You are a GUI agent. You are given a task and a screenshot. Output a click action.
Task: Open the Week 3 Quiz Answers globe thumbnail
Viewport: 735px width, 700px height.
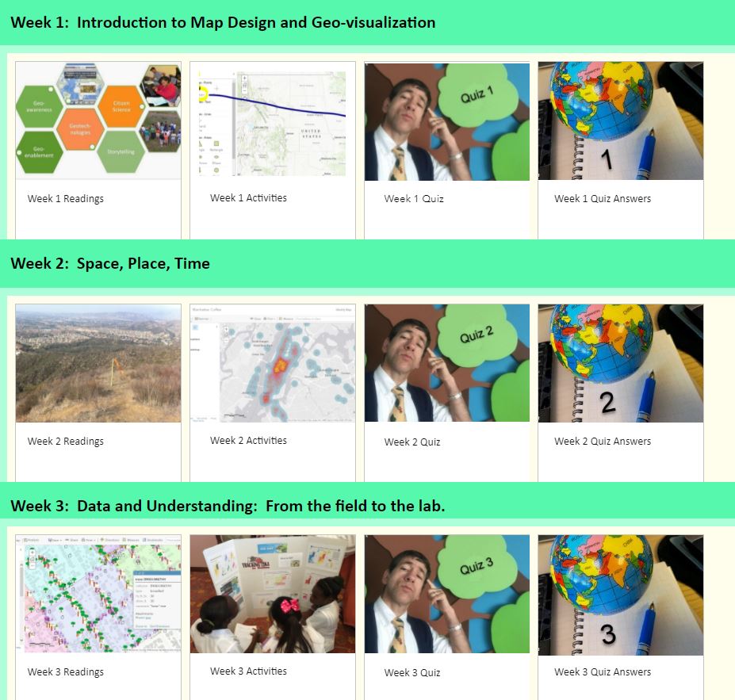coord(620,593)
